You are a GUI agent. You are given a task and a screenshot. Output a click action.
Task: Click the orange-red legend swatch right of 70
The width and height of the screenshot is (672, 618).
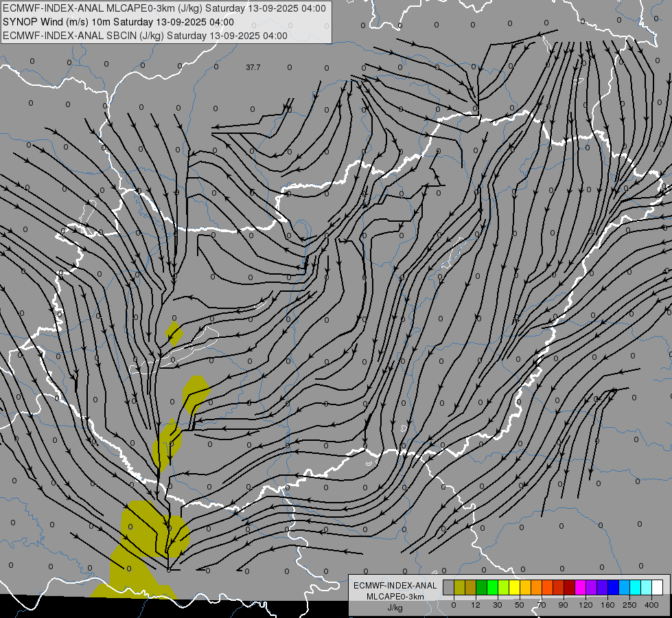coord(547,587)
